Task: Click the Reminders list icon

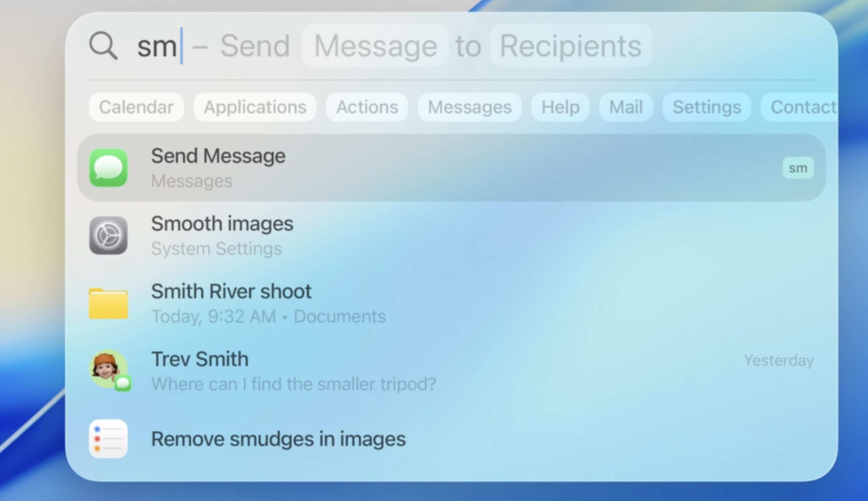Action: [108, 438]
